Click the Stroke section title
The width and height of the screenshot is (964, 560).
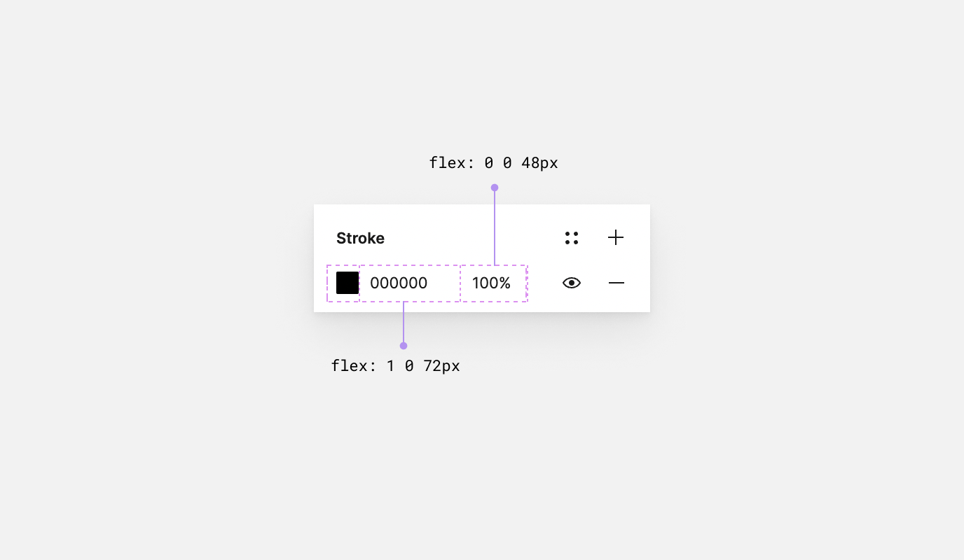(x=360, y=238)
